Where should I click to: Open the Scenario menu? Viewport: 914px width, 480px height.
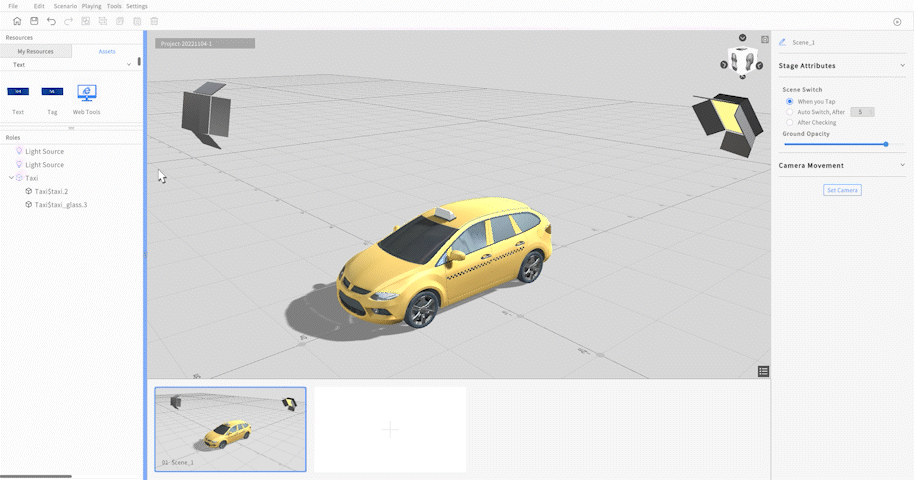tap(65, 6)
